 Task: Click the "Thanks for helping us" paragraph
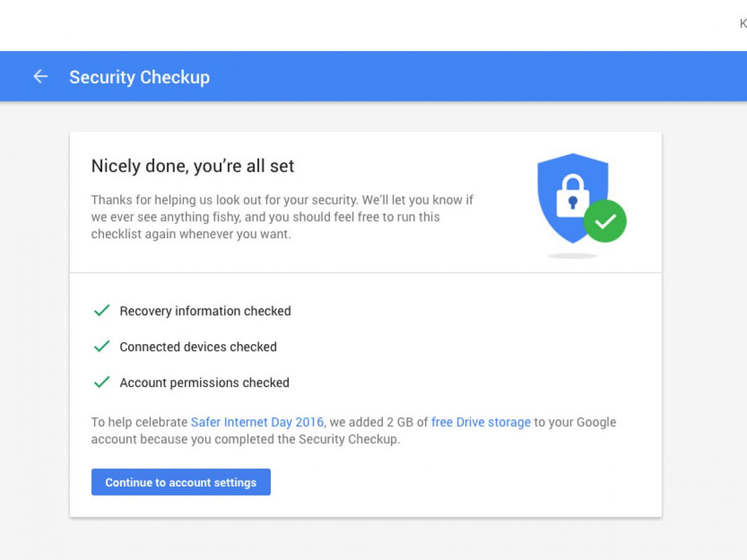pyautogui.click(x=282, y=217)
